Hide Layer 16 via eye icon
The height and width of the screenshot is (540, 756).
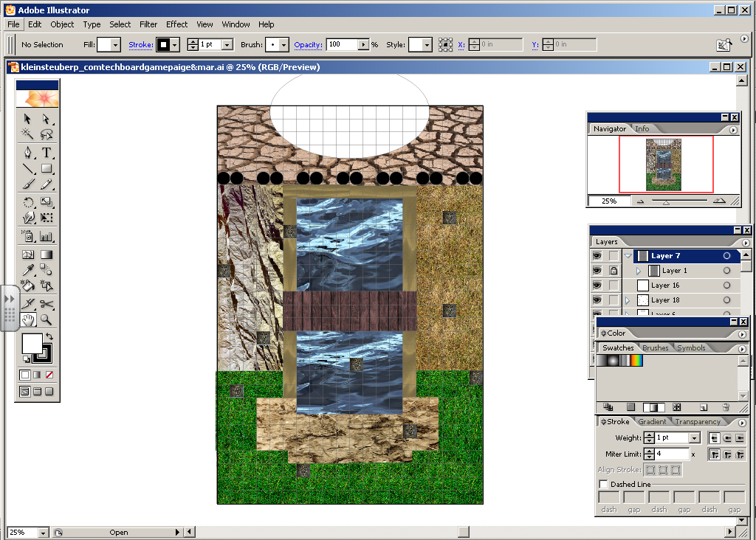coord(597,285)
